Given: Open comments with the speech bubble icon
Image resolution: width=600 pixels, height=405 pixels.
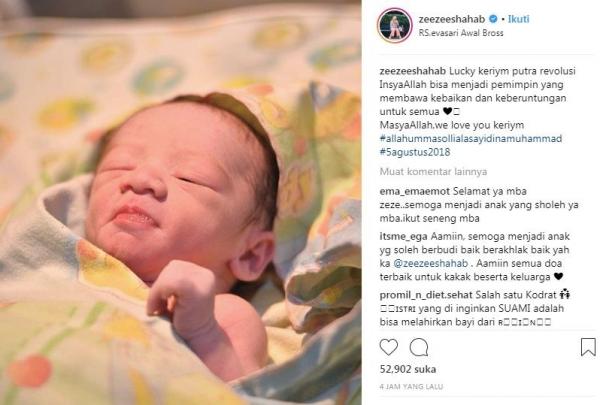Looking at the screenshot, I should [419, 347].
